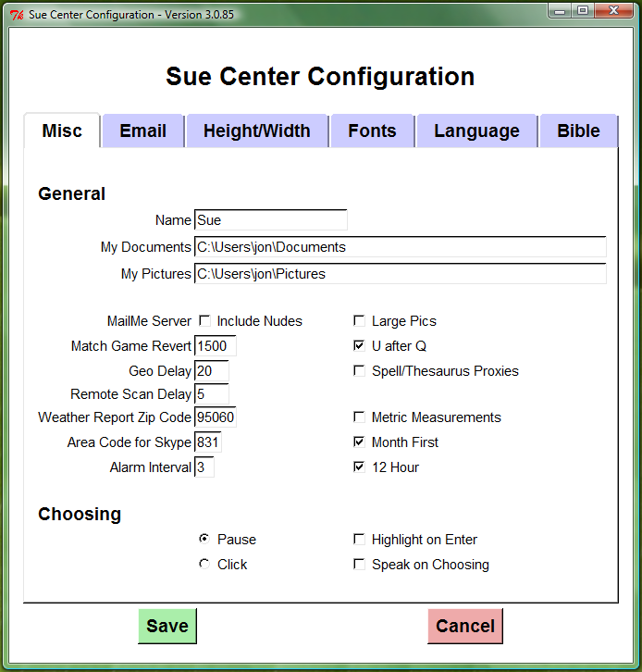
Task: Check the Speak on Choosing option
Action: pyautogui.click(x=359, y=565)
